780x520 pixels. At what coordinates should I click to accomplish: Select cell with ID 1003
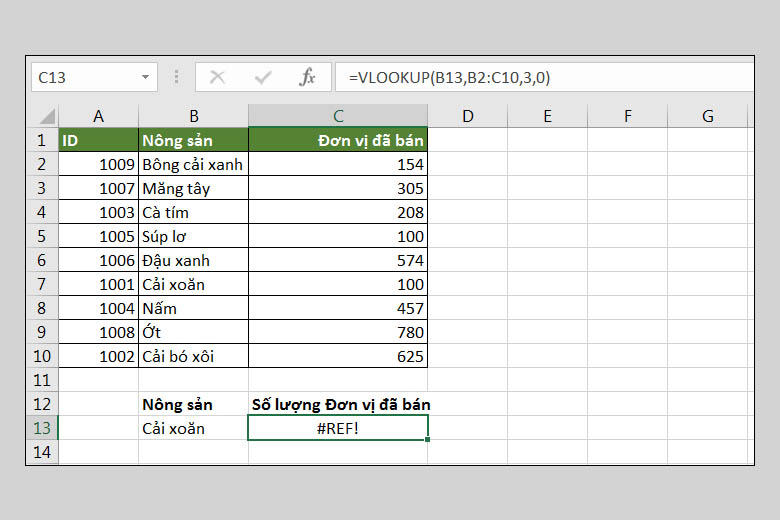98,212
